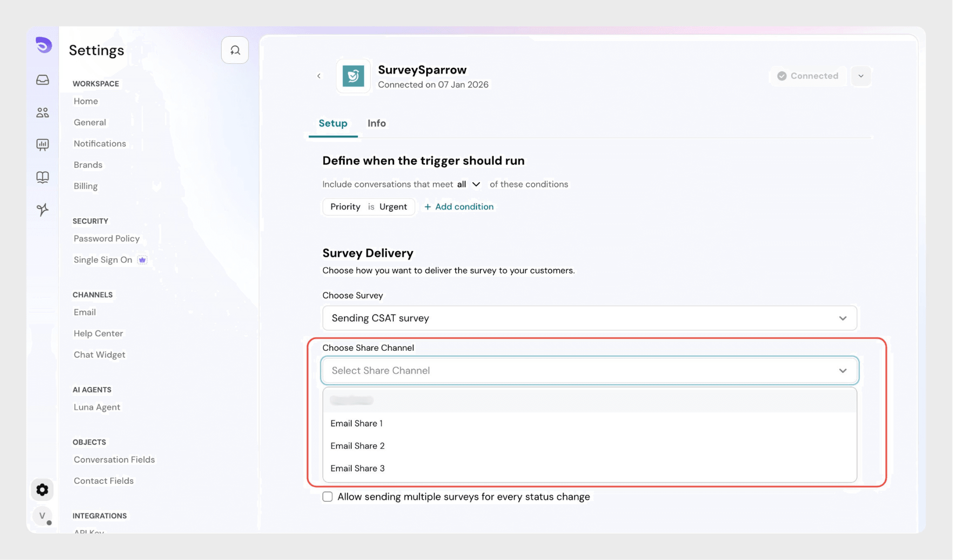Click the AI sparkle icon in sidebar
The image size is (953, 560).
pyautogui.click(x=42, y=210)
